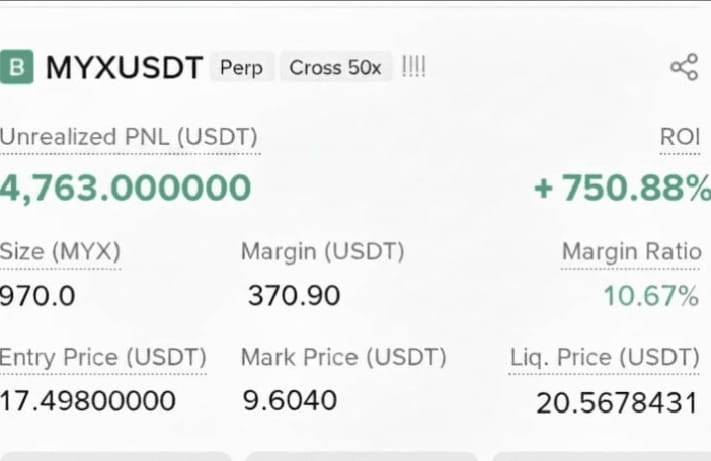
Task: Click the 370.90 margin value
Action: pos(294,296)
